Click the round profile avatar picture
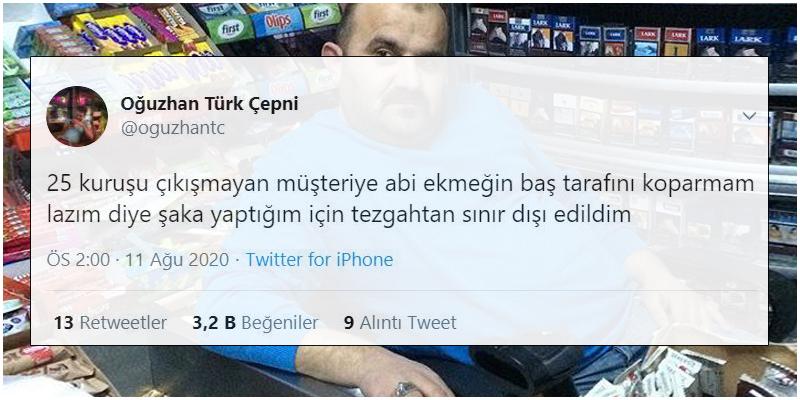 pyautogui.click(x=77, y=116)
